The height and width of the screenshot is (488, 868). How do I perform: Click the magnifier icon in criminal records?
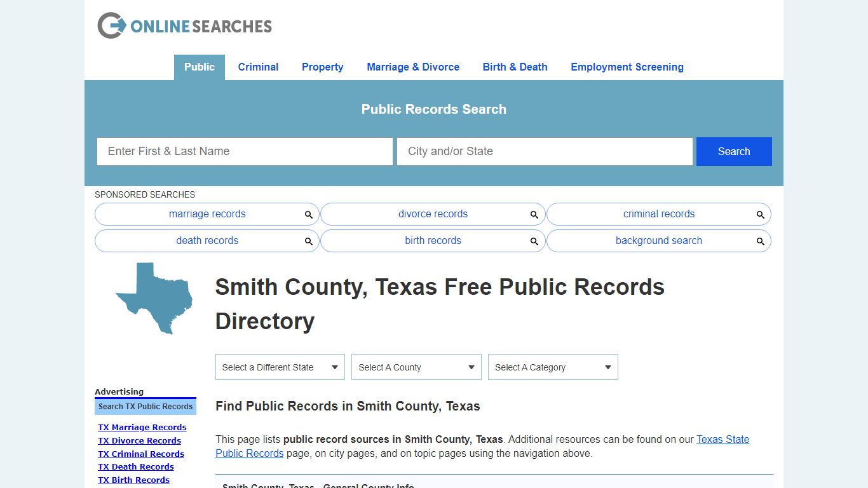(x=761, y=215)
